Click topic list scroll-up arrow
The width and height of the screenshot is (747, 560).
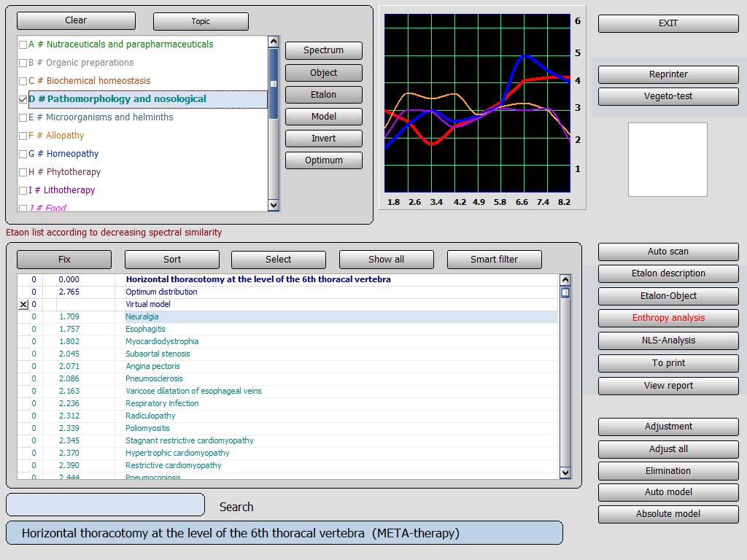click(x=274, y=42)
